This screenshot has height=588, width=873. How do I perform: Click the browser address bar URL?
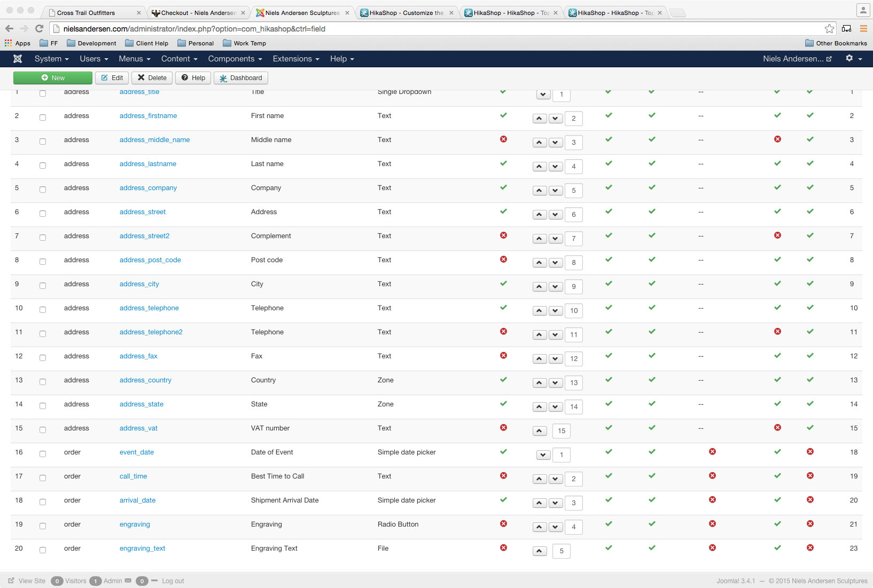194,29
